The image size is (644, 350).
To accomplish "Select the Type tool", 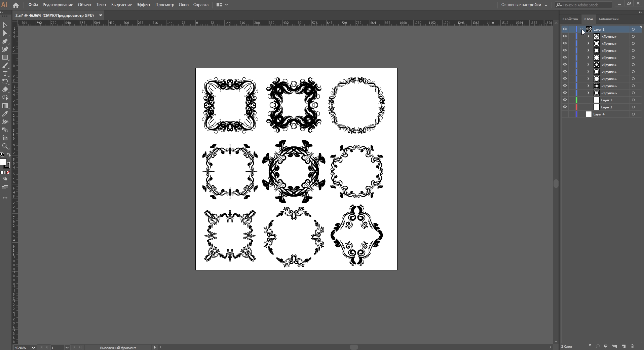I will point(5,74).
